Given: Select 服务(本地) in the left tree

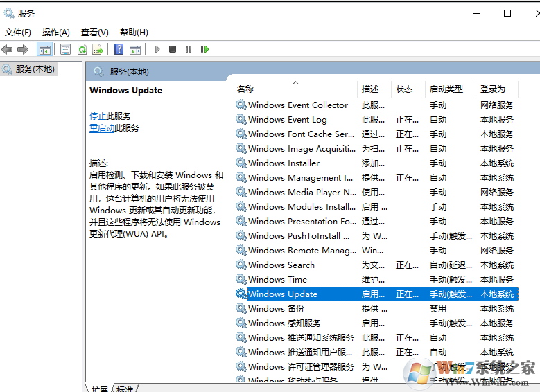Looking at the screenshot, I should point(35,69).
